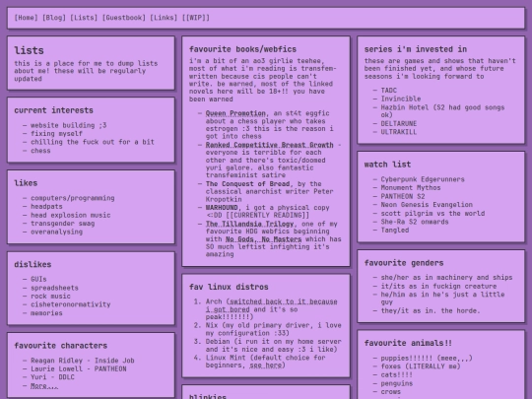
Task: Click 'favourite books/webfics' heading
Action: [x=242, y=49]
